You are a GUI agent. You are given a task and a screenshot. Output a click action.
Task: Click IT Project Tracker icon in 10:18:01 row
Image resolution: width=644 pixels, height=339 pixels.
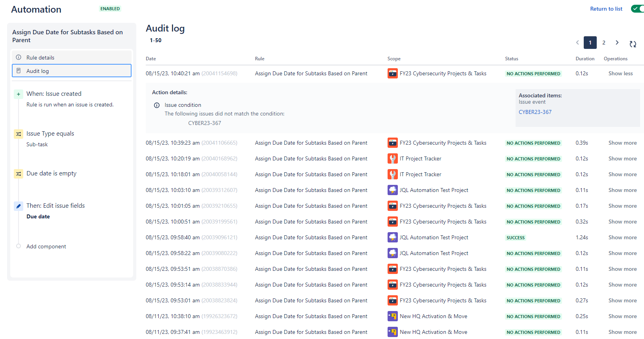pos(393,174)
